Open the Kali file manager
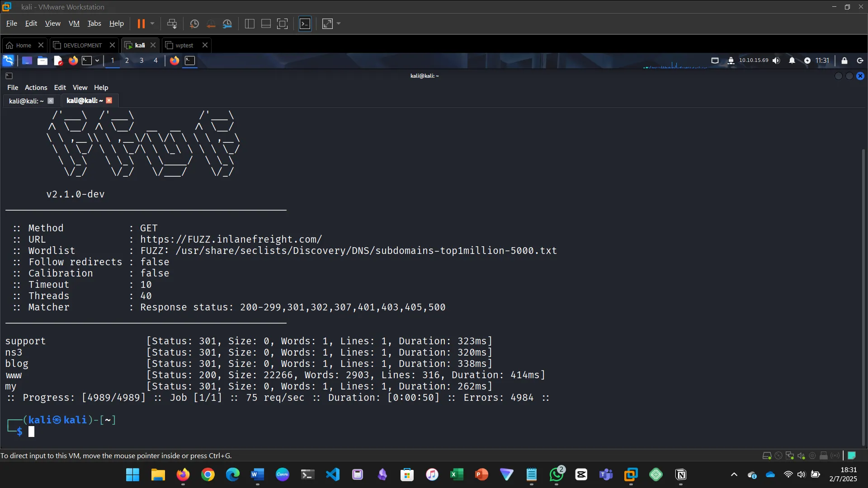The width and height of the screenshot is (868, 488). [42, 61]
